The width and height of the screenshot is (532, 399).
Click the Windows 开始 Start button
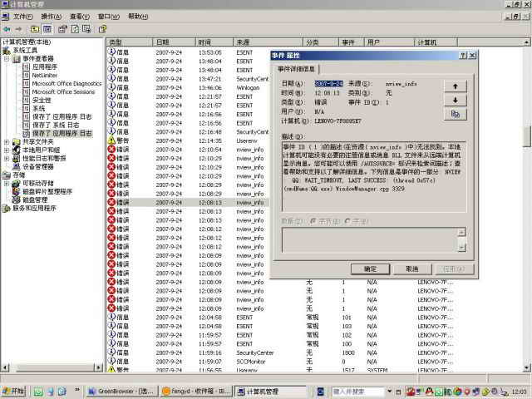click(13, 392)
